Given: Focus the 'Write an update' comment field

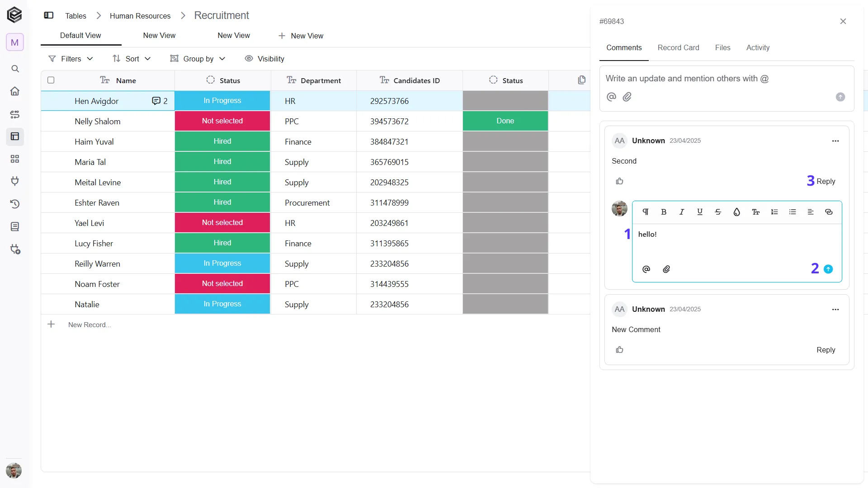Looking at the screenshot, I should coord(726,79).
